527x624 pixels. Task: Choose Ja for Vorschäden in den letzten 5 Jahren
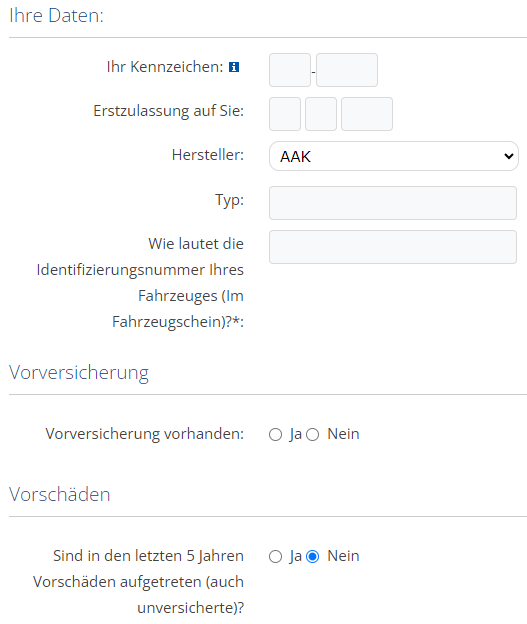275,556
